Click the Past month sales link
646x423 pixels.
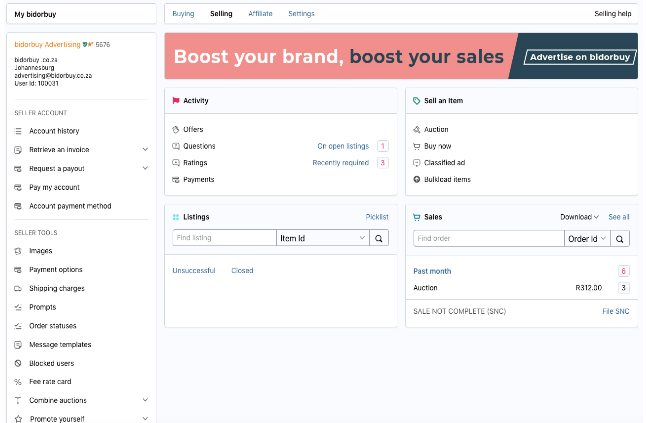click(432, 271)
